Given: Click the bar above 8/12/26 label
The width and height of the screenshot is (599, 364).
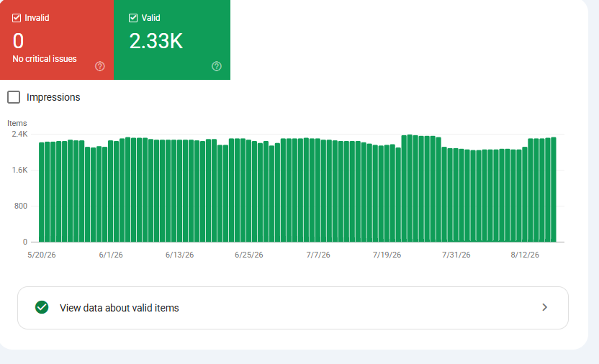Looking at the screenshot, I should pyautogui.click(x=525, y=195).
